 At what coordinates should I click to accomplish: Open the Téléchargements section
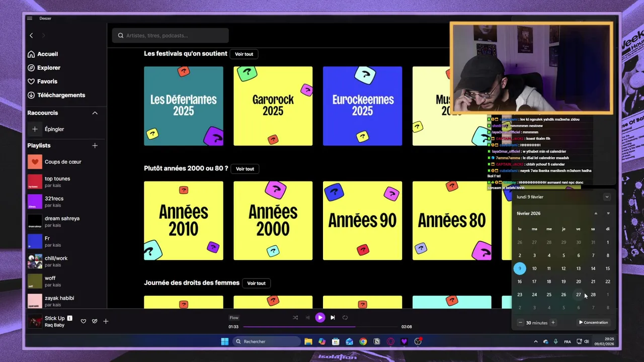(56, 95)
